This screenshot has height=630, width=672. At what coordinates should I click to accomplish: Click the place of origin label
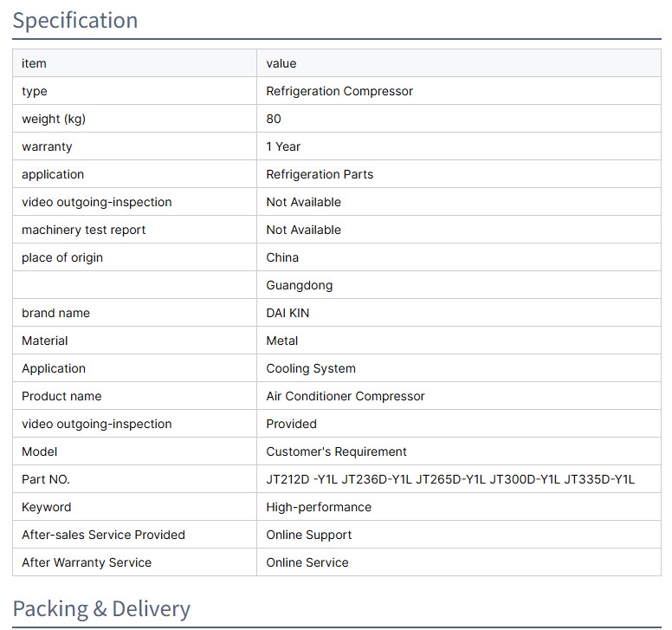pyautogui.click(x=62, y=257)
